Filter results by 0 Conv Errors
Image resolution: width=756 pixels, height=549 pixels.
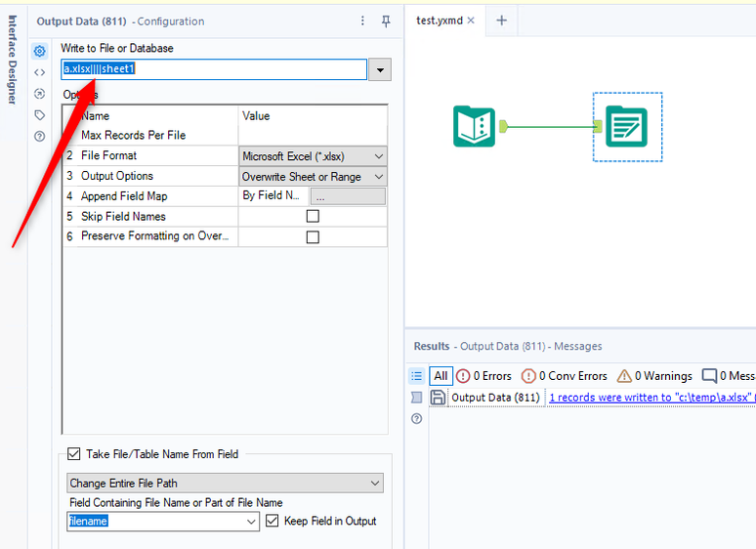point(565,376)
